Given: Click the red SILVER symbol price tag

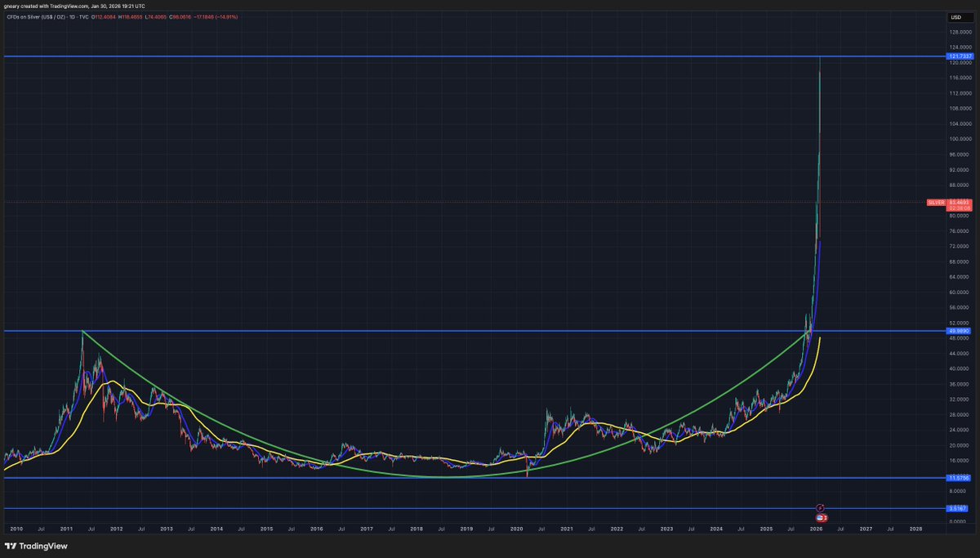Looking at the screenshot, I should (936, 202).
